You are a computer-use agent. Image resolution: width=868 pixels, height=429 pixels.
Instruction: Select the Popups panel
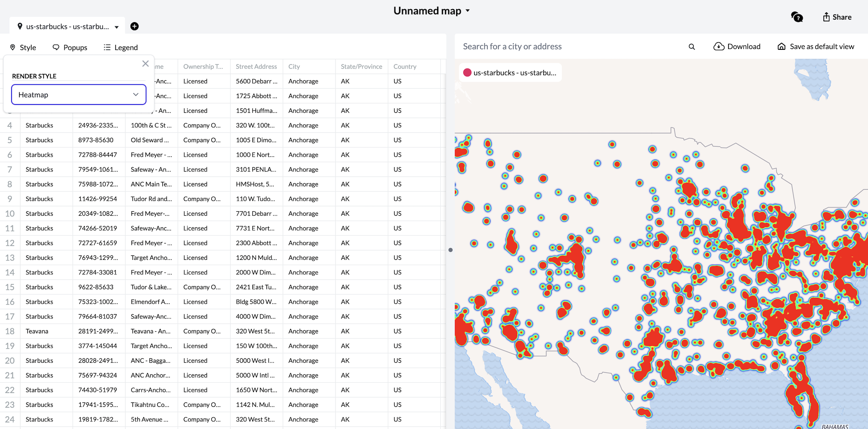[x=70, y=47]
